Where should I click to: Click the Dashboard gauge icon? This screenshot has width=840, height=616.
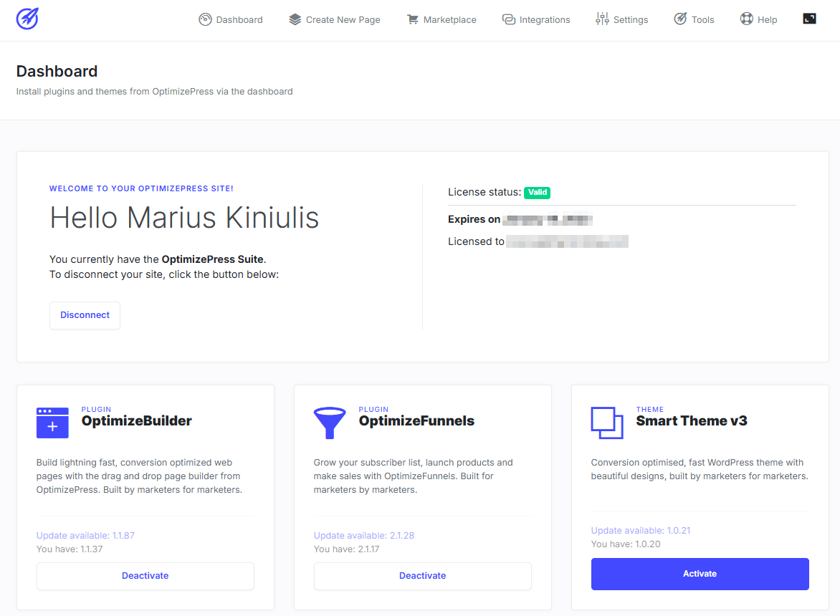(x=205, y=19)
